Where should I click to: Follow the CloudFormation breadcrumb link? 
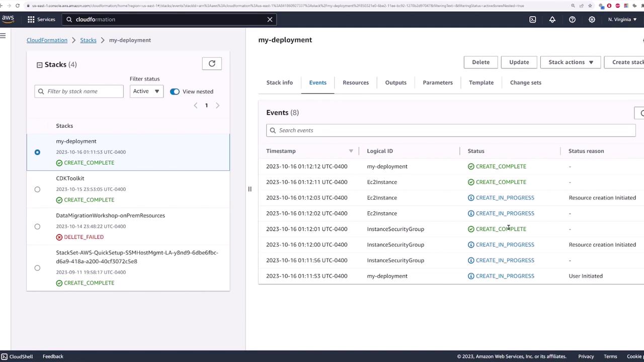click(47, 40)
